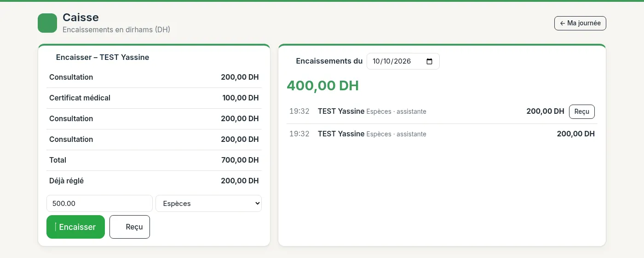The width and height of the screenshot is (644, 258).
Task: Click the green Encaisser button
Action: point(75,227)
